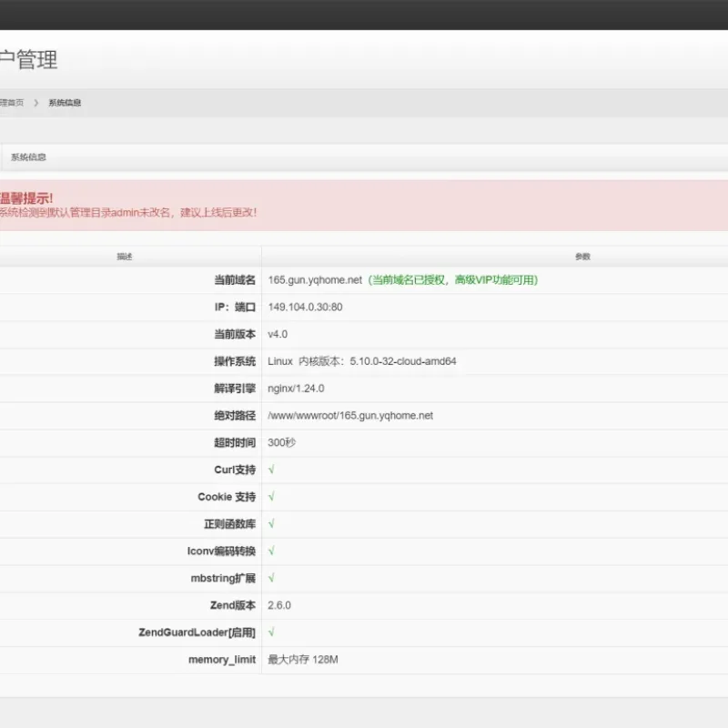Screen dimensions: 728x728
Task: Click the mbstring扩展 row label
Action: tap(223, 579)
